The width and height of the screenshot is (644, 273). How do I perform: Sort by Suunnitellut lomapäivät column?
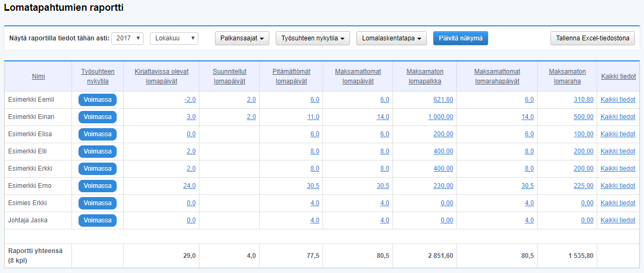point(229,76)
